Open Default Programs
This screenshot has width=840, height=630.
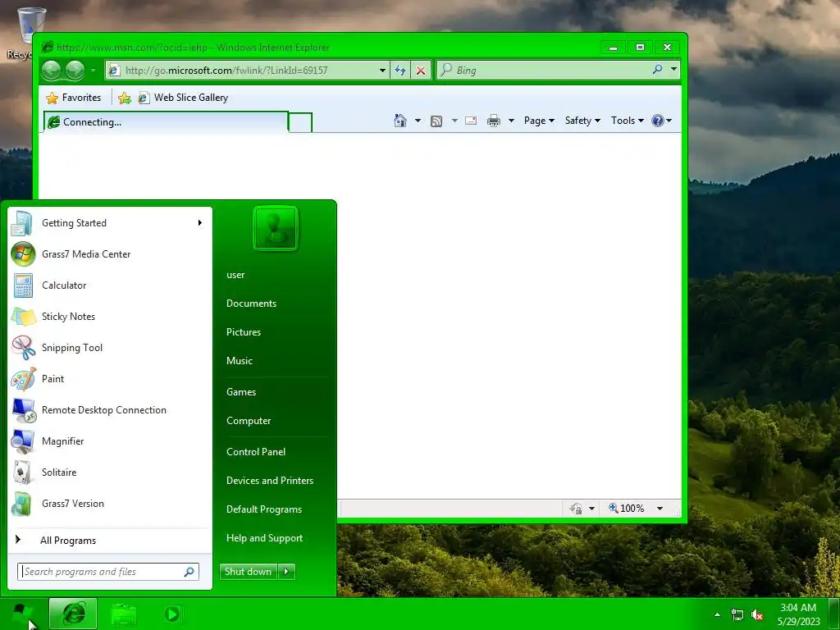pyautogui.click(x=264, y=509)
